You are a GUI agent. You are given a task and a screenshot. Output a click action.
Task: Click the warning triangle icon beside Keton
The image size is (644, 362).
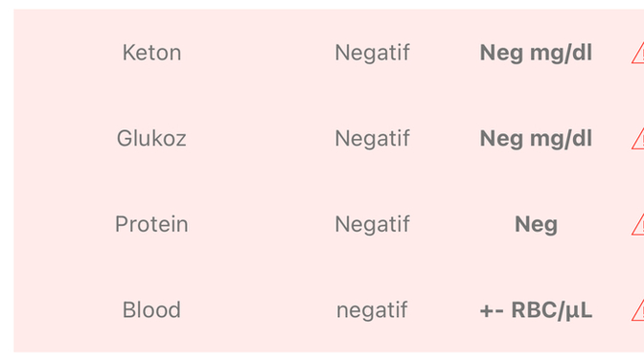(638, 54)
